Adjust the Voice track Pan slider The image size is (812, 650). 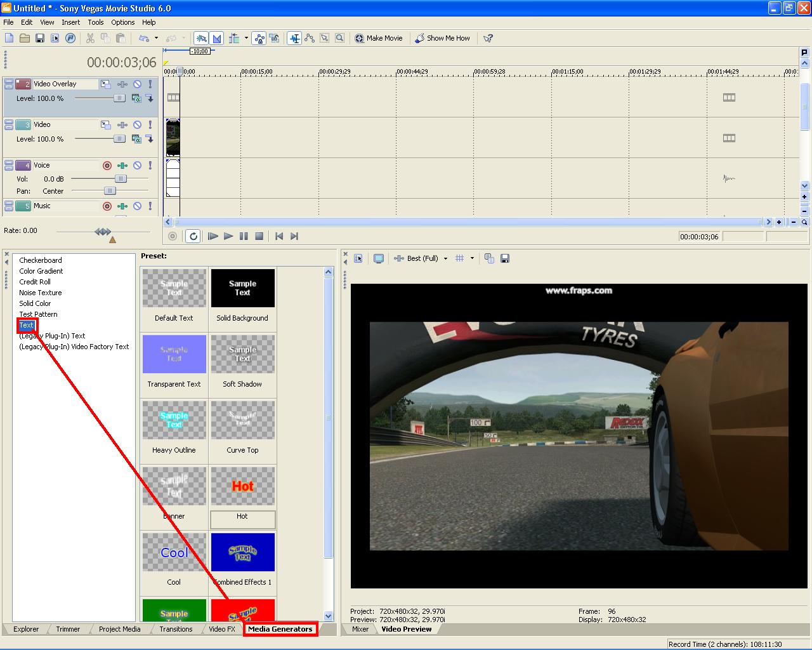(x=110, y=190)
